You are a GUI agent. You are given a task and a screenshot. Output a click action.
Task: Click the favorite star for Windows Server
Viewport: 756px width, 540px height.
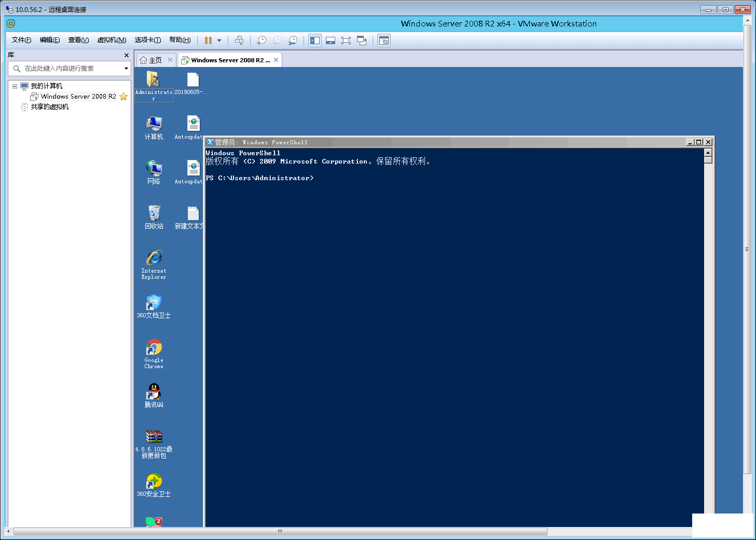[x=123, y=97]
